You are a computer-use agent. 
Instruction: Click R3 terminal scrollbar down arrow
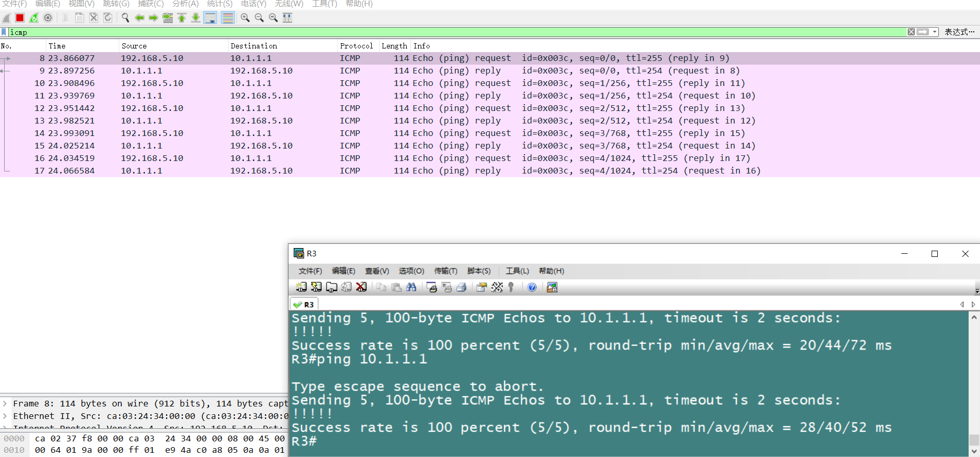pos(974,451)
